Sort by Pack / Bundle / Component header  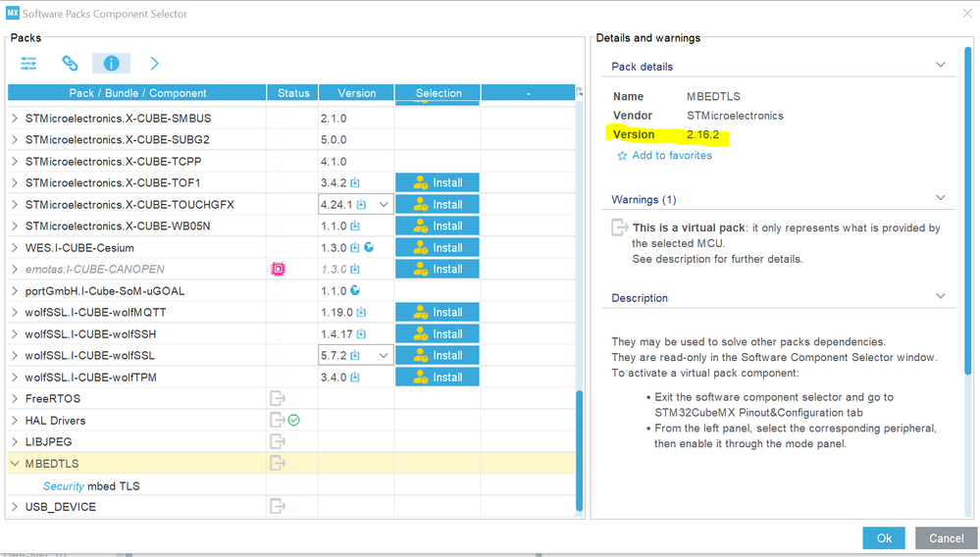(137, 92)
